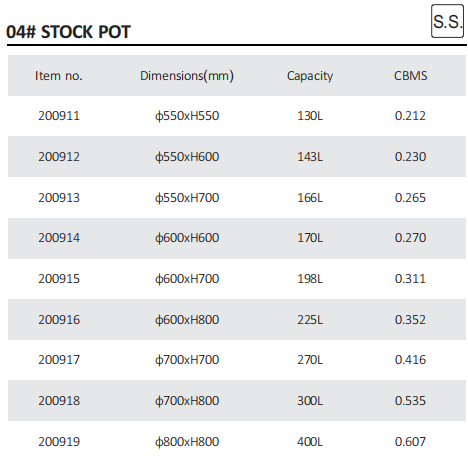Image resolution: width=468 pixels, height=462 pixels.
Task: Select item number 200911
Action: [59, 116]
